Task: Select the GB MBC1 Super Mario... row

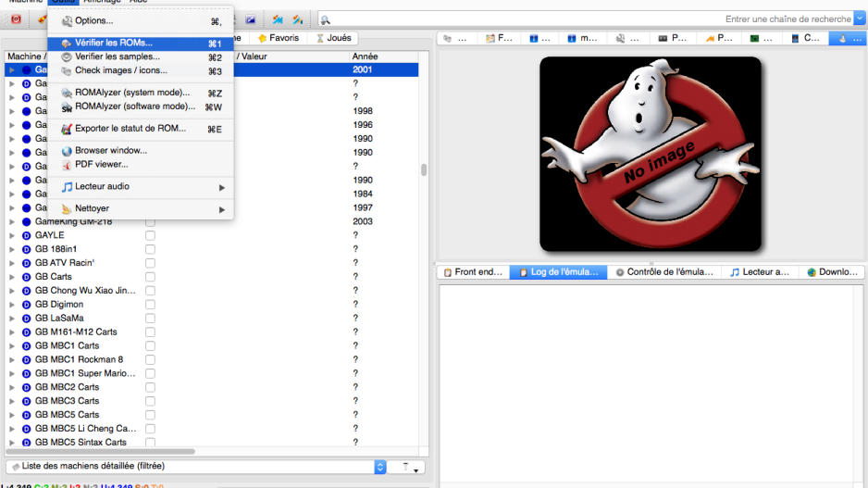Action: [x=212, y=373]
